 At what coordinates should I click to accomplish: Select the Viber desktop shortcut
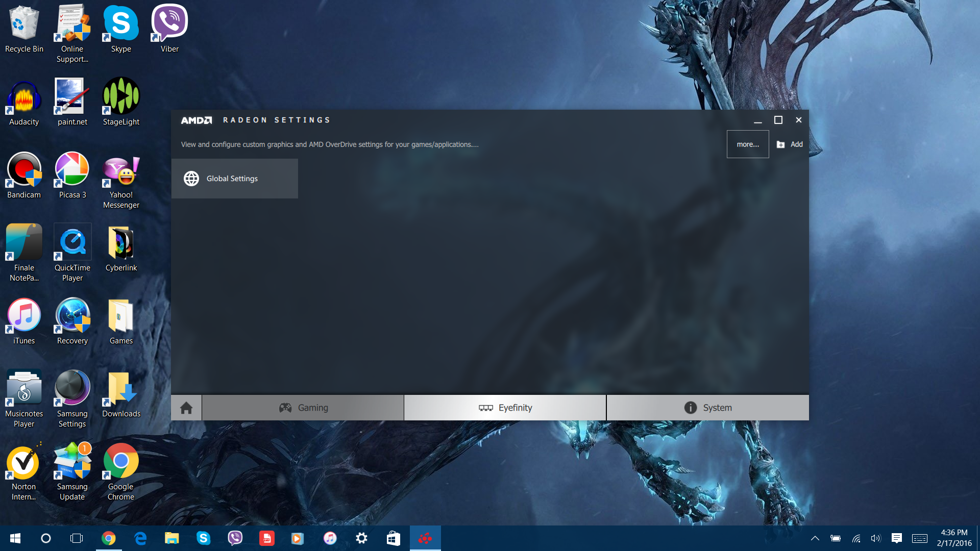(x=169, y=29)
